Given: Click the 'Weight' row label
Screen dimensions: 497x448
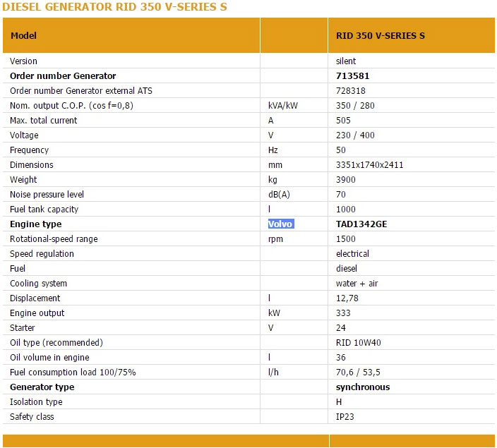Looking at the screenshot, I should click(23, 180).
